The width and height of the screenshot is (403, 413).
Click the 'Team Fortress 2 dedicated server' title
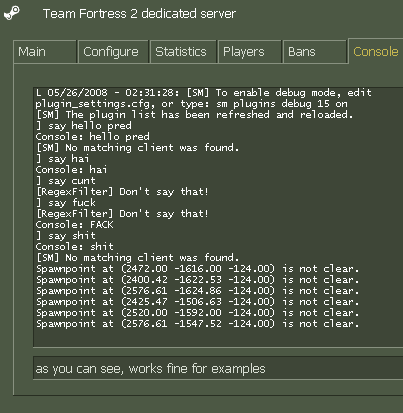[x=139, y=14]
